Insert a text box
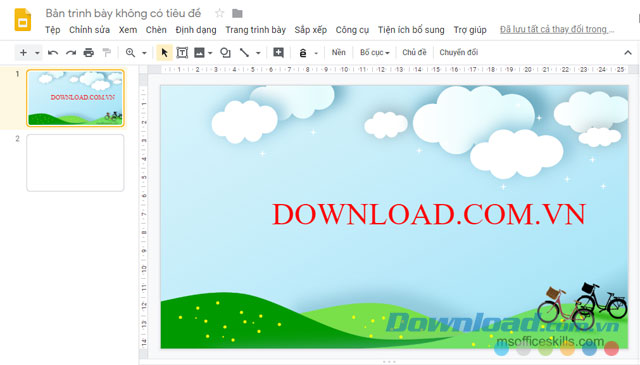The width and height of the screenshot is (640, 365). click(182, 52)
